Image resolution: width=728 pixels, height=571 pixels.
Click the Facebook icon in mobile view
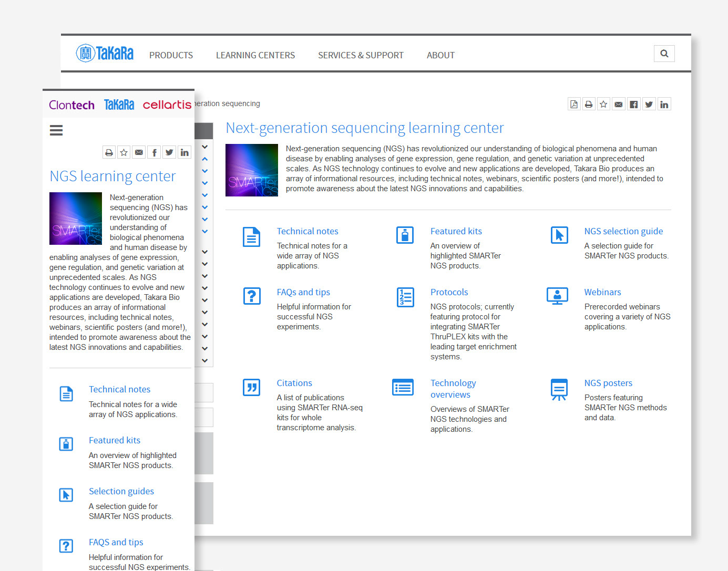(x=154, y=152)
